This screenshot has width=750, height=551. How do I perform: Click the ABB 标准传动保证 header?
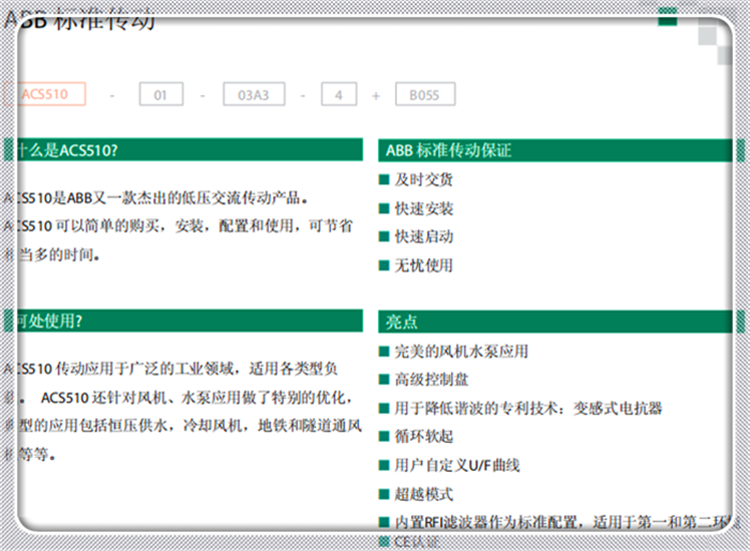[561, 150]
